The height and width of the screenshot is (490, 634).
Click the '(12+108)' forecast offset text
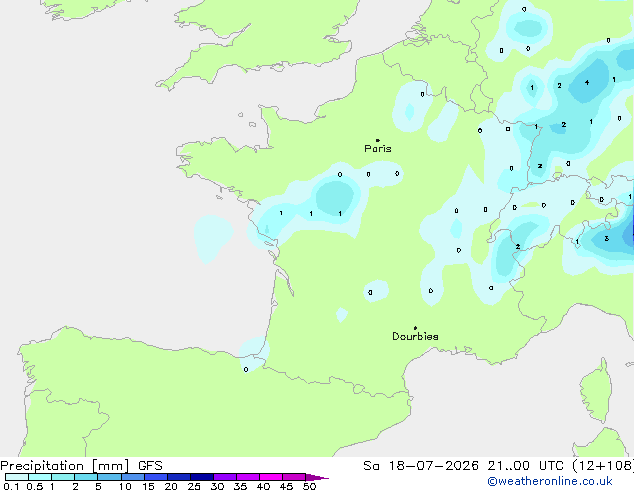[x=603, y=466]
